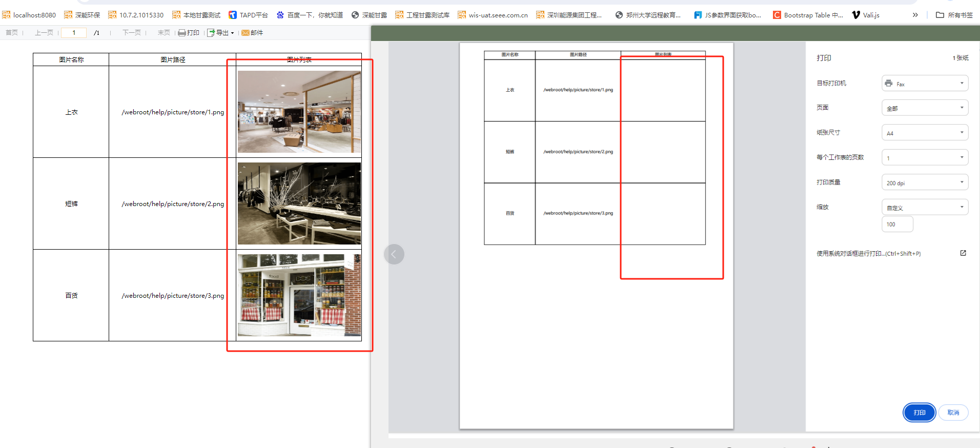980x448 pixels.
Task: Click the external-link icon for system dialog
Action: (x=963, y=253)
